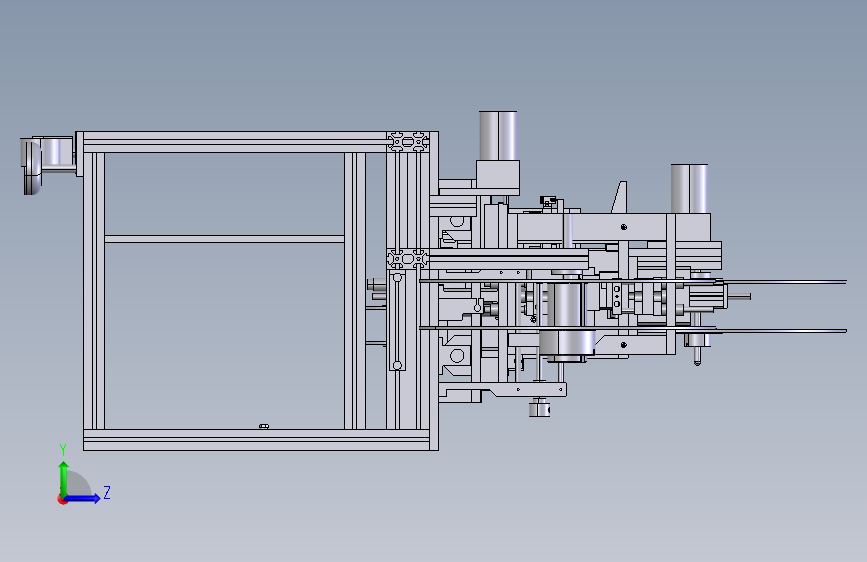Select the vertical slotted bar beside the frame
Viewport: 867px width, 562px height.
397,320
